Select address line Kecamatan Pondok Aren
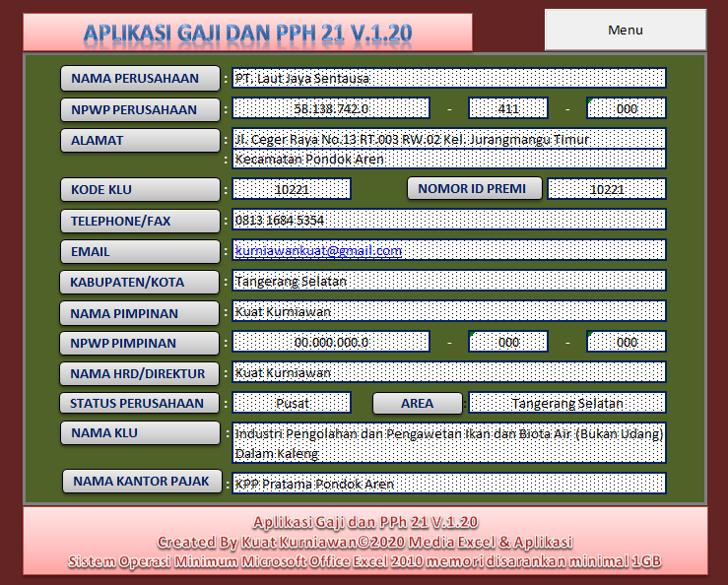 449,159
